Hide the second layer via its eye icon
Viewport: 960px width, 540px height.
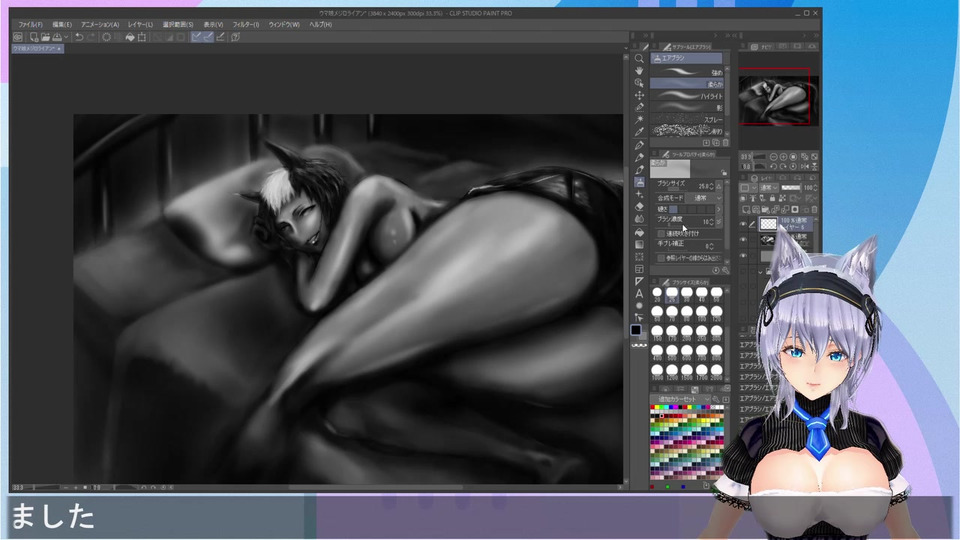(x=743, y=239)
